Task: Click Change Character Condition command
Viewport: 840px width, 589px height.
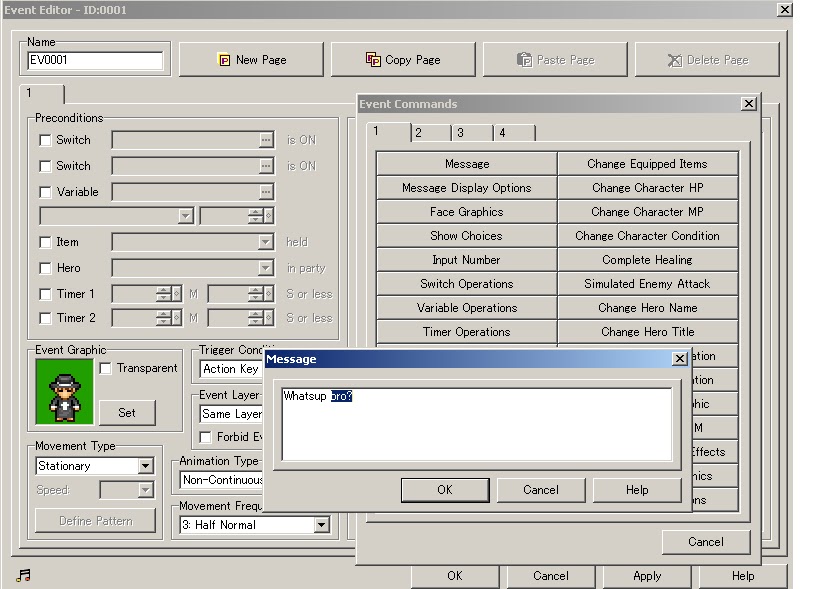Action: click(x=648, y=236)
